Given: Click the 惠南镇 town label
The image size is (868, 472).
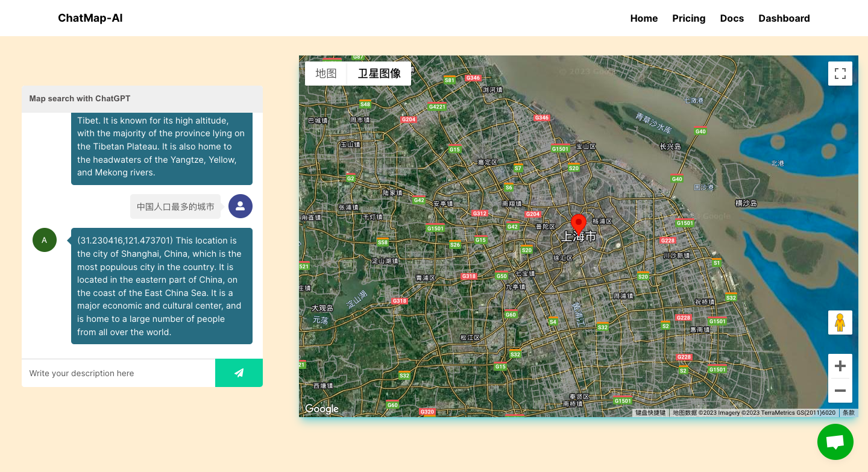Looking at the screenshot, I should point(700,330).
